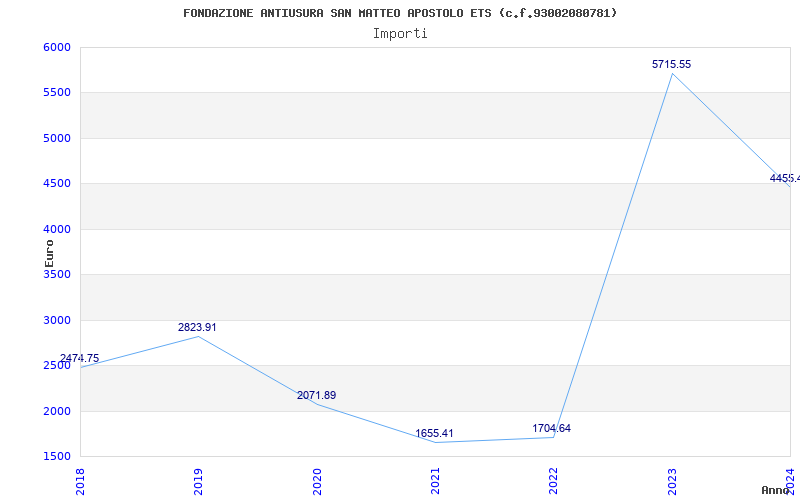This screenshot has width=800, height=500.
Task: Select the 5715.55 peak data label
Action: (671, 64)
